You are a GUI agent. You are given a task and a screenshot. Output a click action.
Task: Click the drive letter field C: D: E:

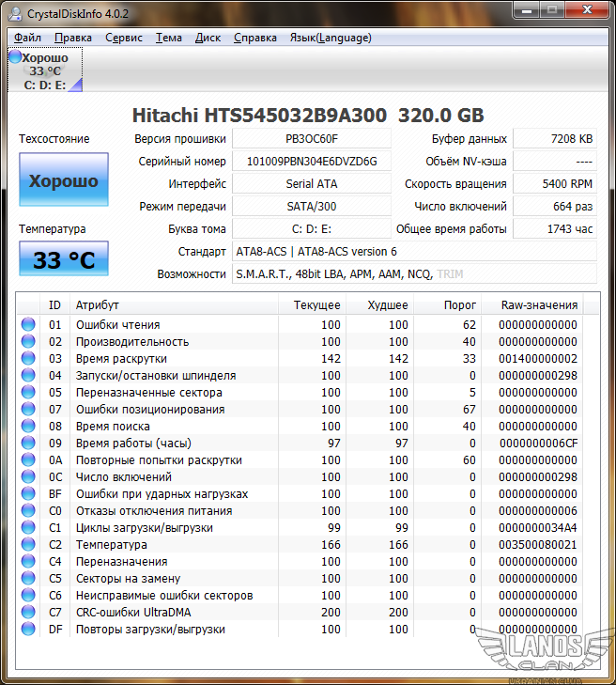[x=312, y=229]
